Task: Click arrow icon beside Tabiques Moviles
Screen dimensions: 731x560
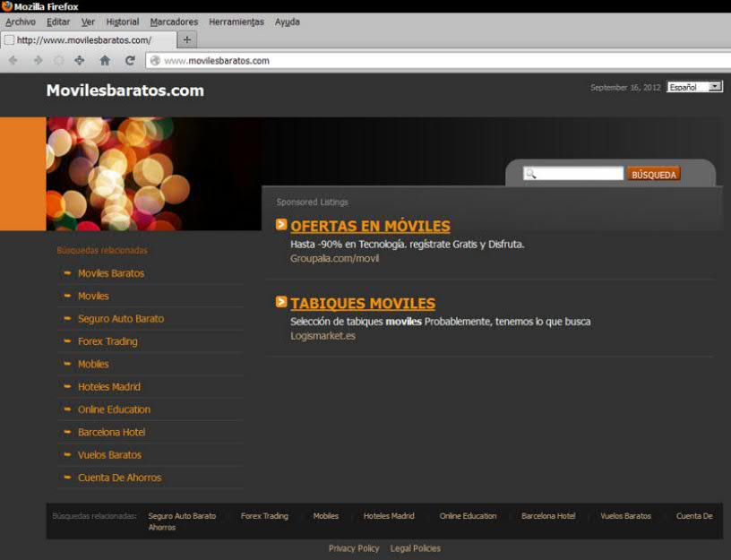Action: (281, 302)
